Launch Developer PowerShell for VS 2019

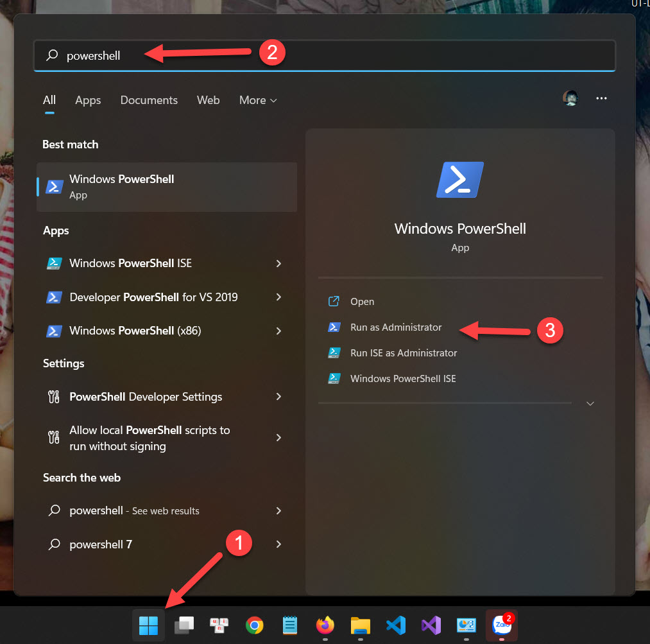click(x=154, y=297)
